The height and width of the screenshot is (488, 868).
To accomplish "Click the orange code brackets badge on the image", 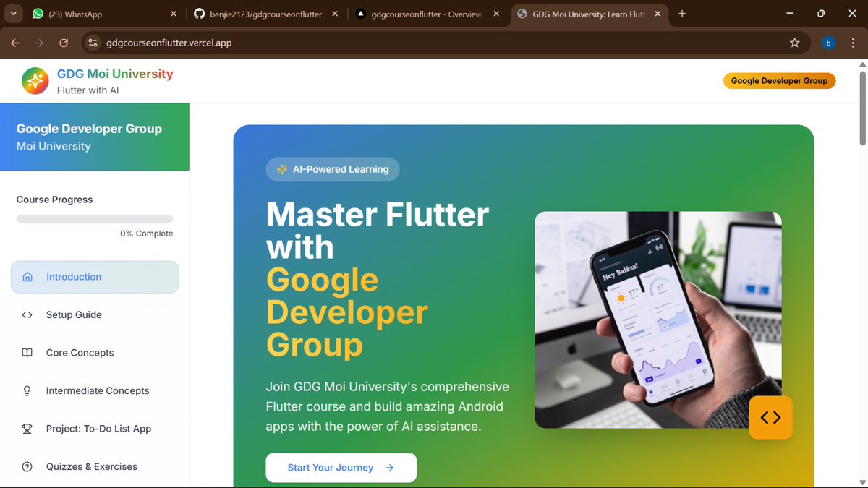I will [x=770, y=417].
